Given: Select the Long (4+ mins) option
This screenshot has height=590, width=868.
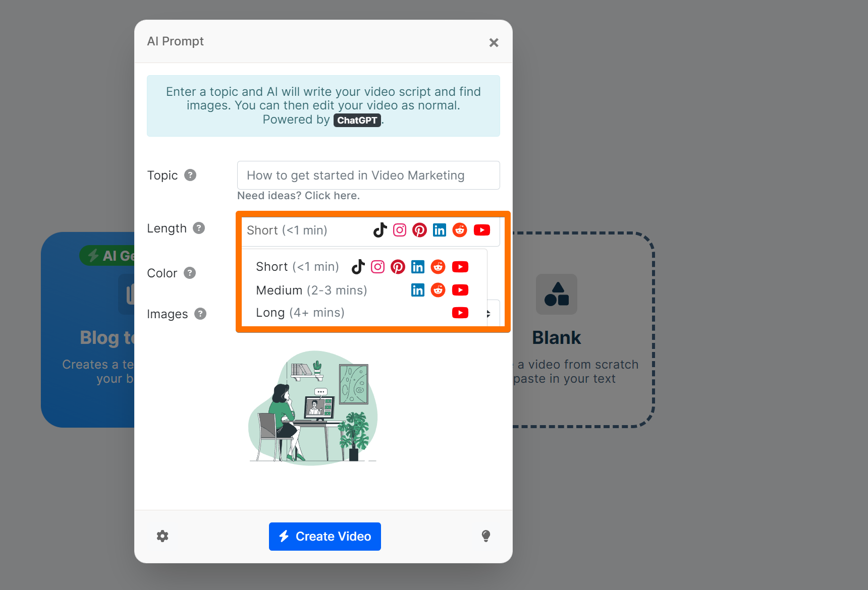Looking at the screenshot, I should 363,313.
